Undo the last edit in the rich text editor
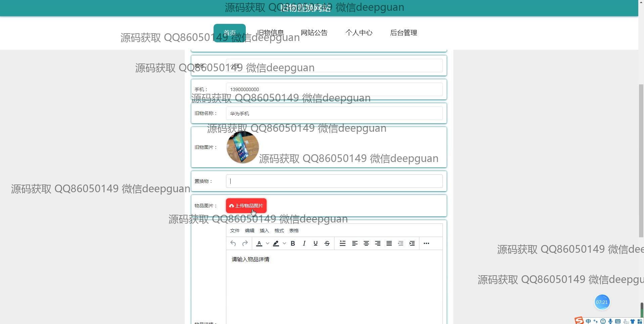Screen dimensions: 644x324 233,243
